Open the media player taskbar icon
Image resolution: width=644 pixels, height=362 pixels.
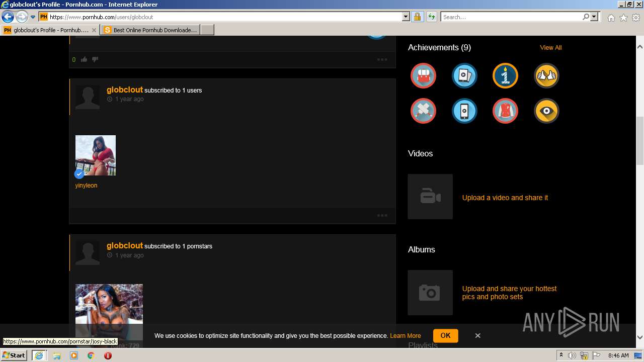point(74,355)
